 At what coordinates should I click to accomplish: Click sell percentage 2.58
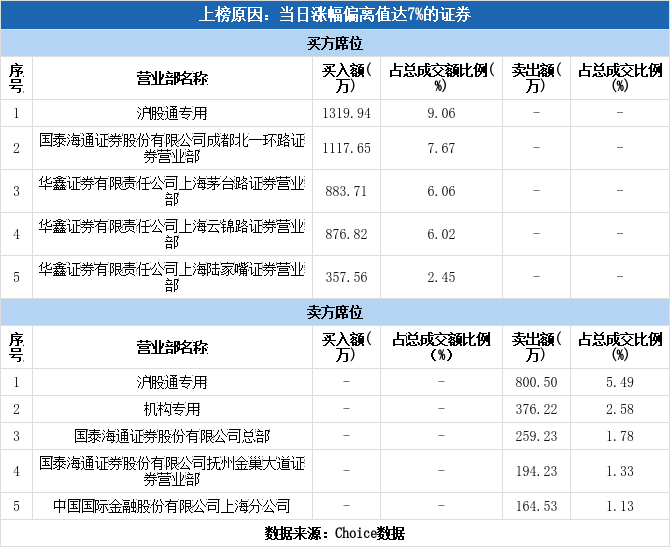620,409
